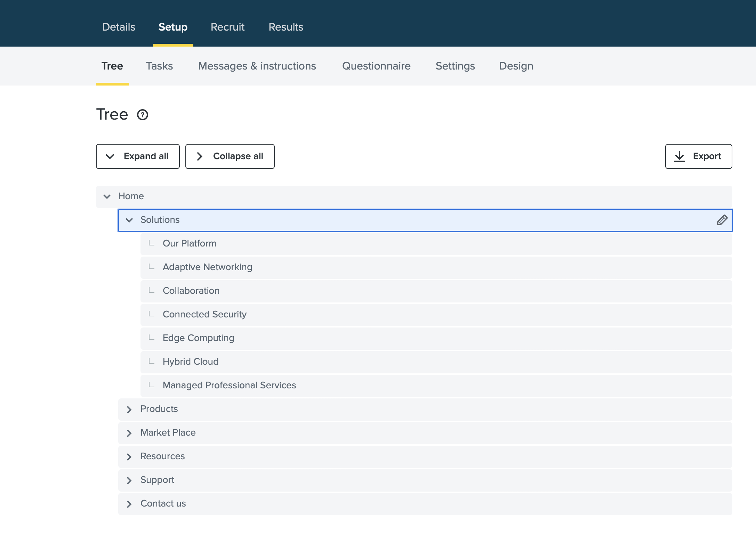The width and height of the screenshot is (756, 550).
Task: Click the help question mark icon beside Tree
Action: click(142, 115)
